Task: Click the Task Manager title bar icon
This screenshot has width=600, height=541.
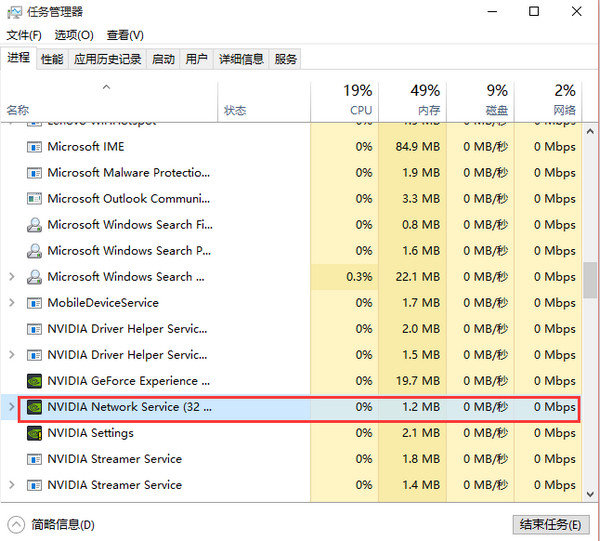Action: click(14, 12)
